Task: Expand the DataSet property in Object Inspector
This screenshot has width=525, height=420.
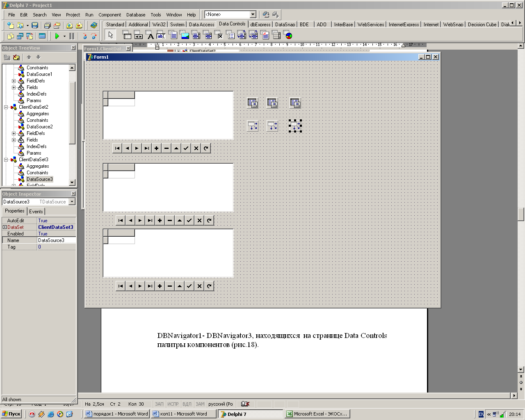Action: (x=5, y=227)
